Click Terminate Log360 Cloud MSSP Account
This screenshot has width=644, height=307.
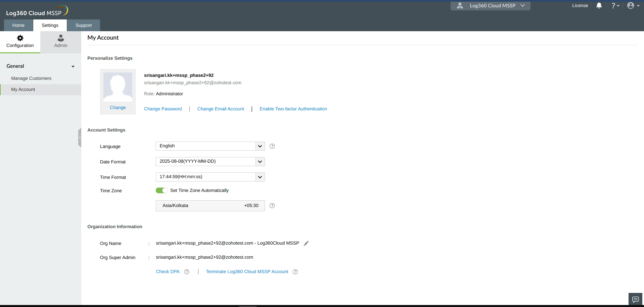coord(247,272)
